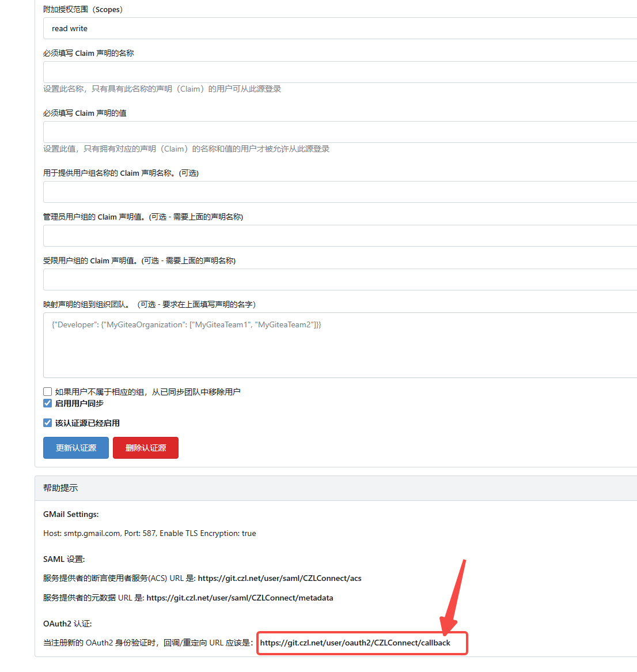Click the OAuth2 认证 heading
Viewport: 637px width, 672px height.
click(68, 624)
